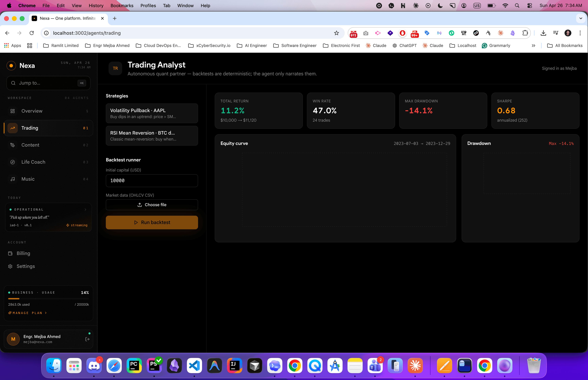588x380 pixels.
Task: Open the Music agent
Action: (x=48, y=179)
